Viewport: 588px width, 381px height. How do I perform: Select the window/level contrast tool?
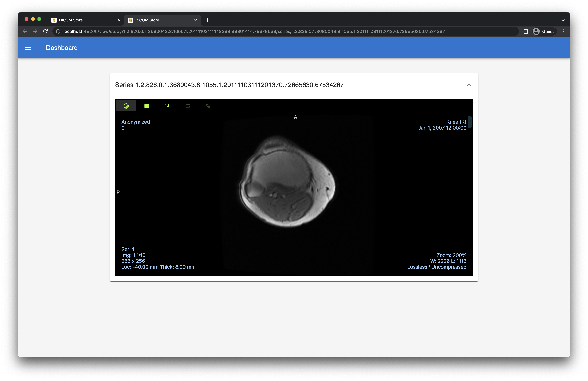(126, 106)
